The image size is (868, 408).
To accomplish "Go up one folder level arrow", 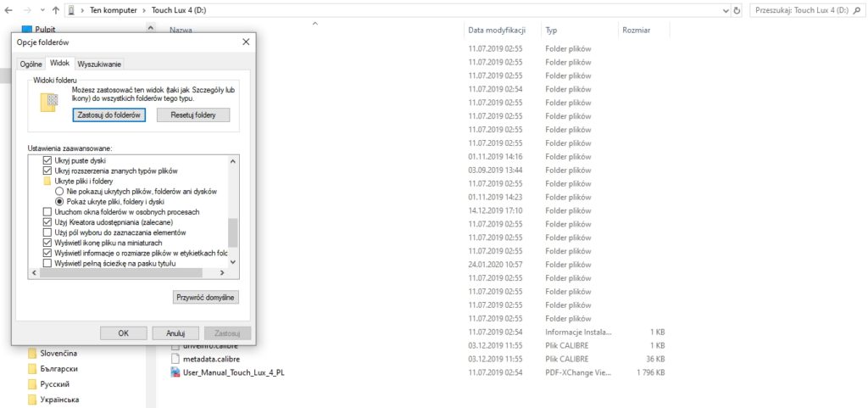I will point(55,10).
